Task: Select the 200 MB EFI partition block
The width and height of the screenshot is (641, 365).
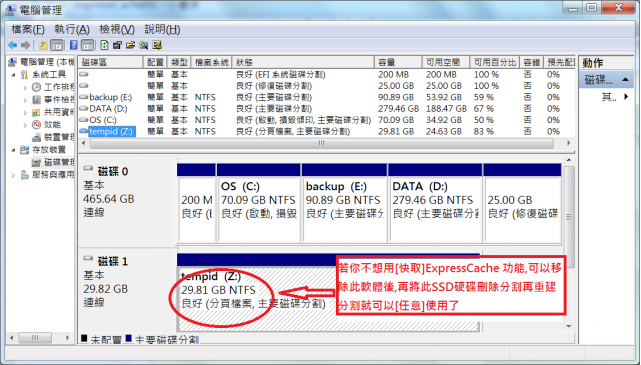Action: click(197, 203)
